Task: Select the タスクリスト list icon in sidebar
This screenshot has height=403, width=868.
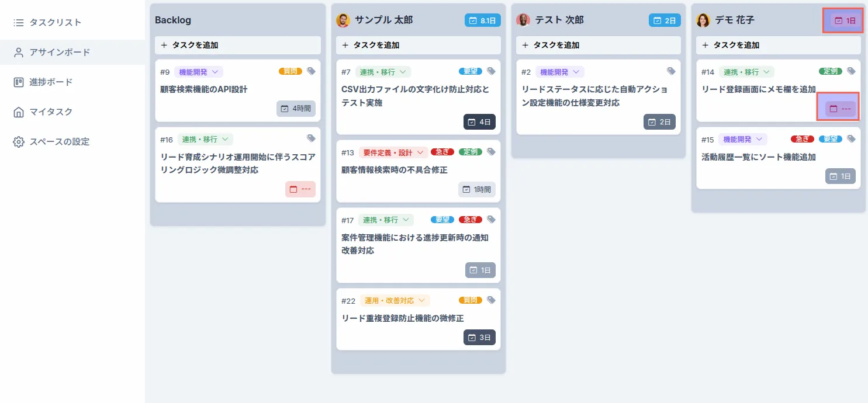Action: (x=17, y=22)
